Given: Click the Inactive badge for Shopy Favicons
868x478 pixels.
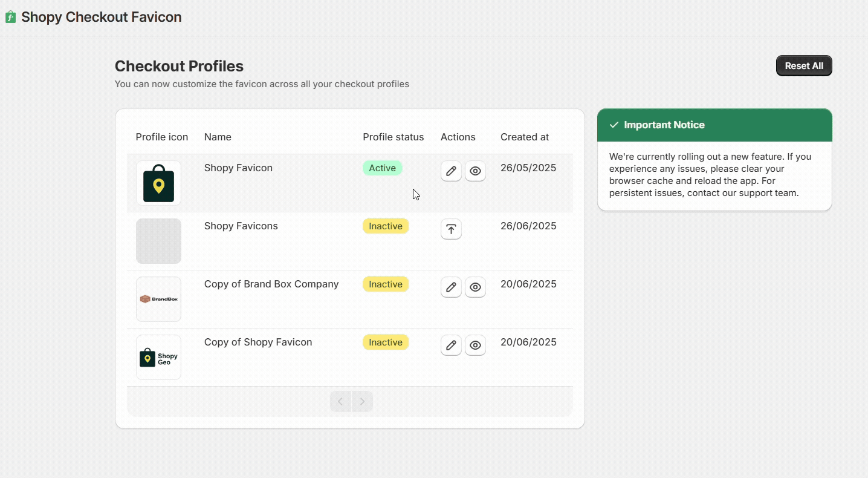Looking at the screenshot, I should pos(386,226).
